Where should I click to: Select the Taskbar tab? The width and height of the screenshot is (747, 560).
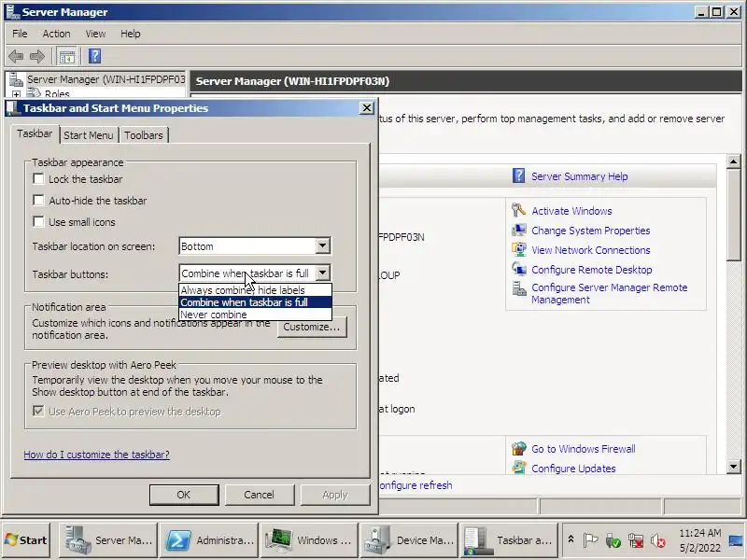[35, 133]
